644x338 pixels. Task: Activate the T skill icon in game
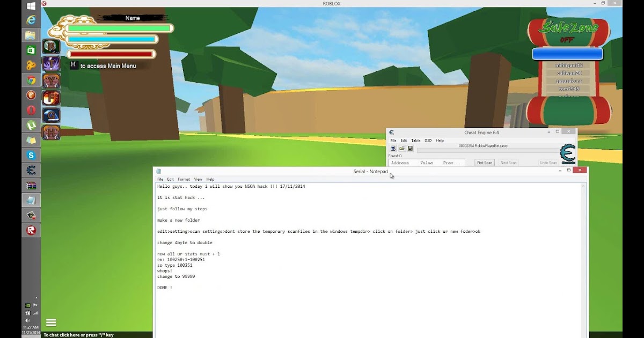(52, 64)
